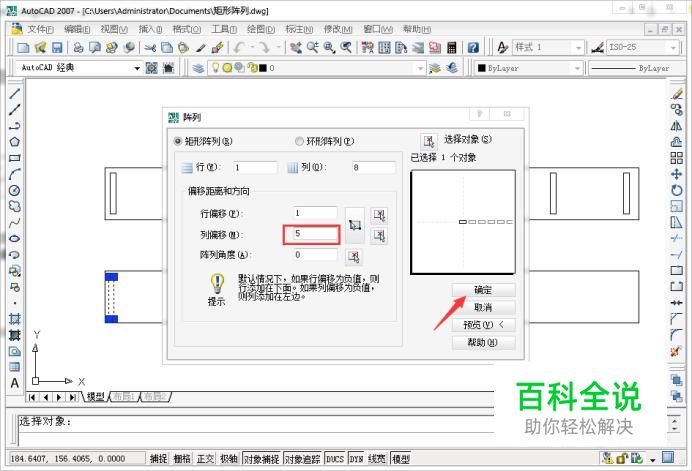This screenshot has height=471, width=692.
Task: Click the Select Objects pick icon
Action: point(429,141)
